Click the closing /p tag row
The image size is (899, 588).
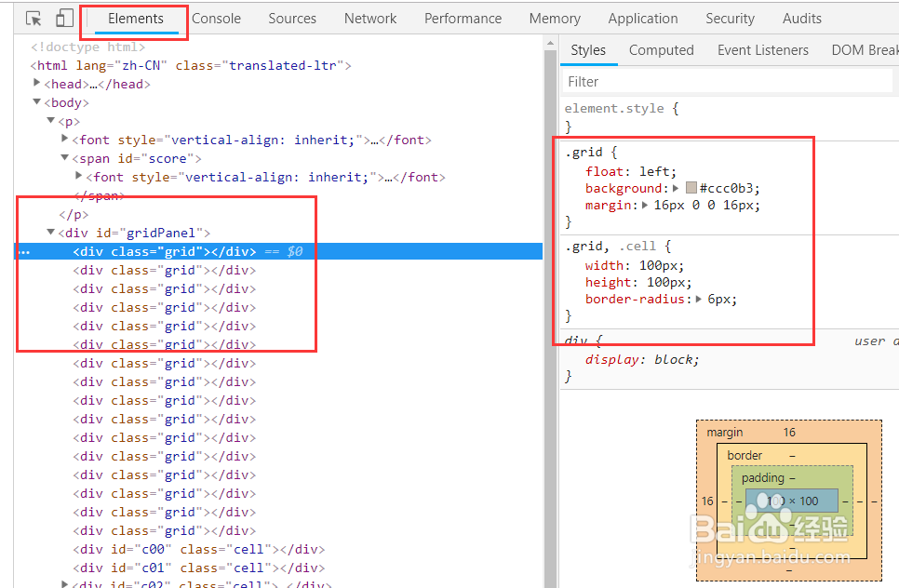point(74,214)
